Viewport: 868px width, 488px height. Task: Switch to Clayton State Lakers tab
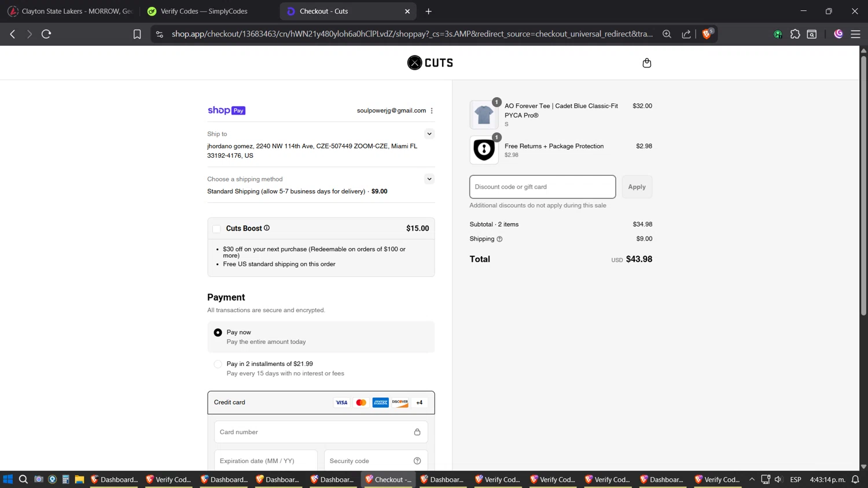coord(70,11)
